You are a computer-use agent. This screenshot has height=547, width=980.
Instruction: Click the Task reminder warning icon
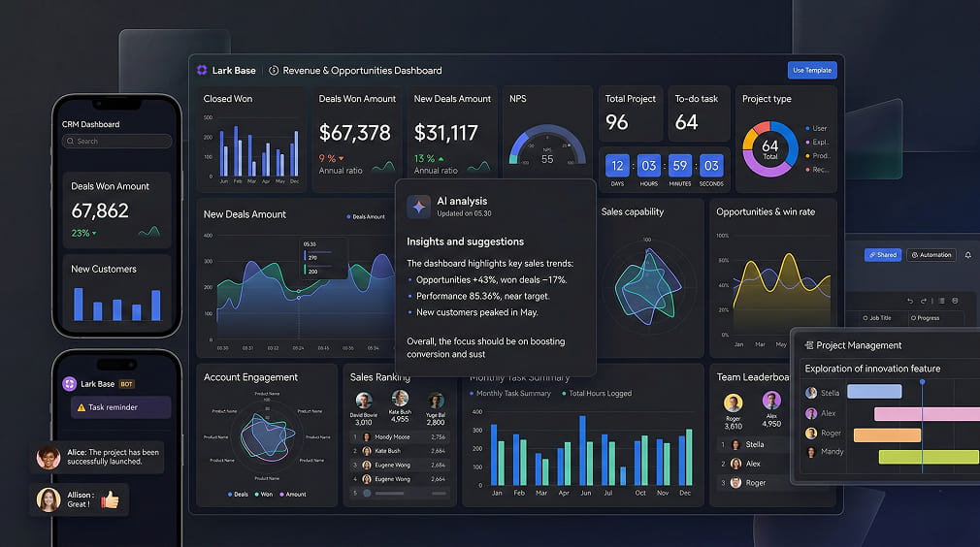[82, 407]
